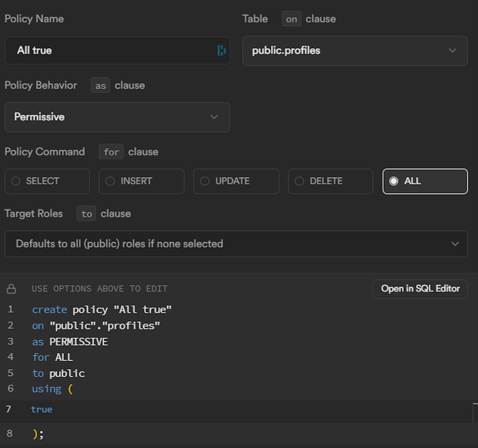The width and height of the screenshot is (478, 448).
Task: Focus the Policy Name input field
Action: click(110, 50)
